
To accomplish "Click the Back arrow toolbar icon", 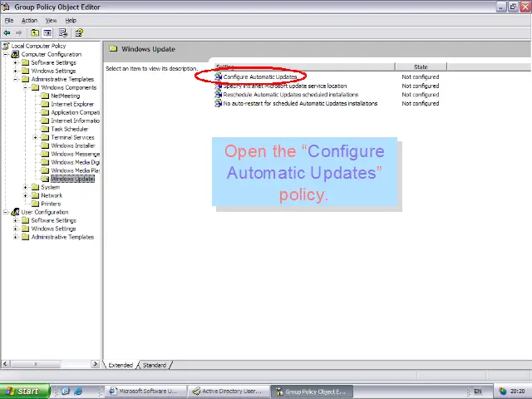I will tap(7, 32).
